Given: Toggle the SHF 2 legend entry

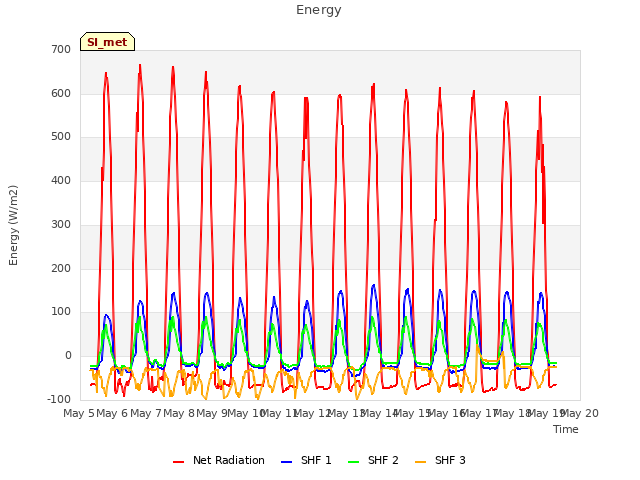Looking at the screenshot, I should (373, 460).
